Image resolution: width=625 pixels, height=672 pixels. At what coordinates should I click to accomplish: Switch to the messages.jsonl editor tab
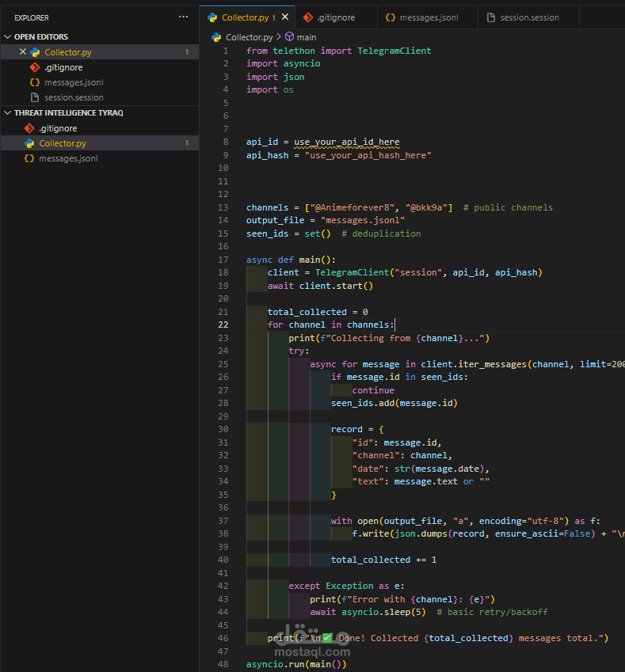pyautogui.click(x=428, y=17)
